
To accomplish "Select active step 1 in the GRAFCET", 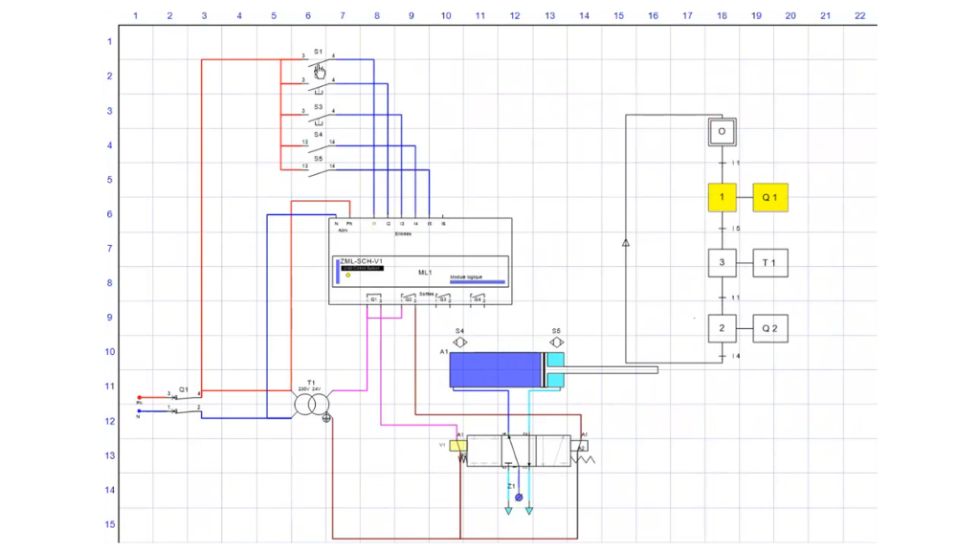I will pos(722,197).
